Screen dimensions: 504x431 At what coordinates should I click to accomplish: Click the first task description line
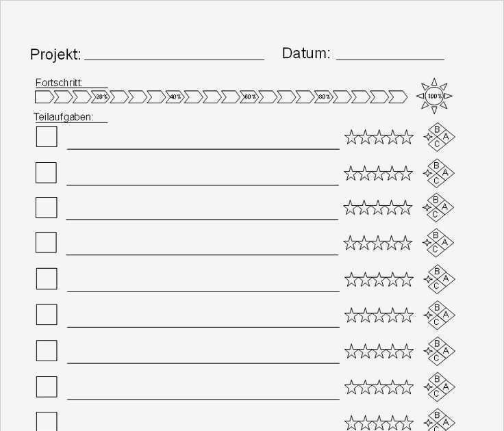coord(203,149)
